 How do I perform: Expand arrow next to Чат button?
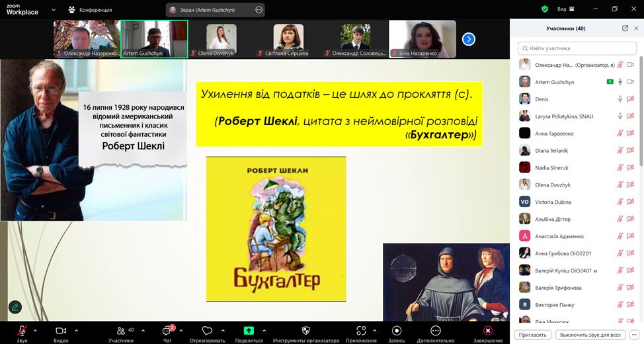tap(181, 330)
